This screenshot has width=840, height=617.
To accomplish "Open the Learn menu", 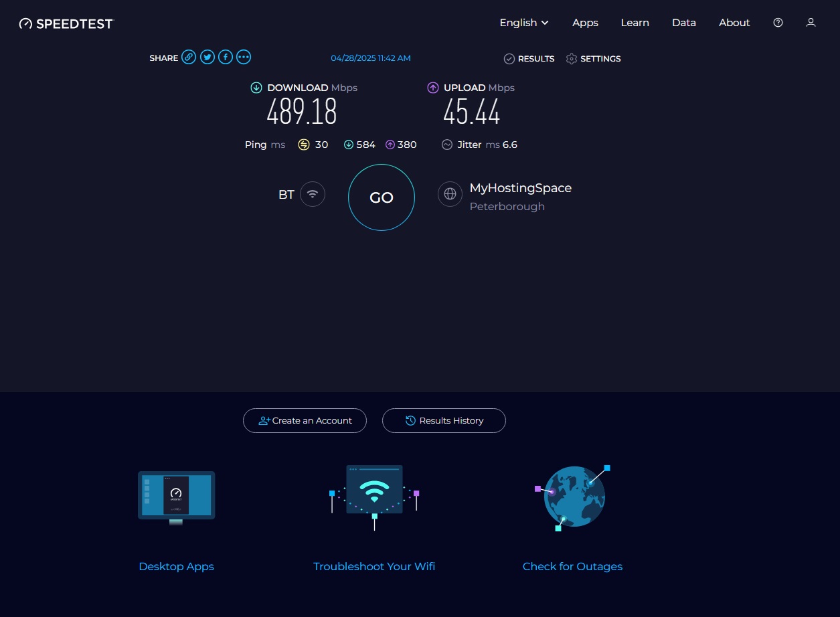I will coord(635,23).
